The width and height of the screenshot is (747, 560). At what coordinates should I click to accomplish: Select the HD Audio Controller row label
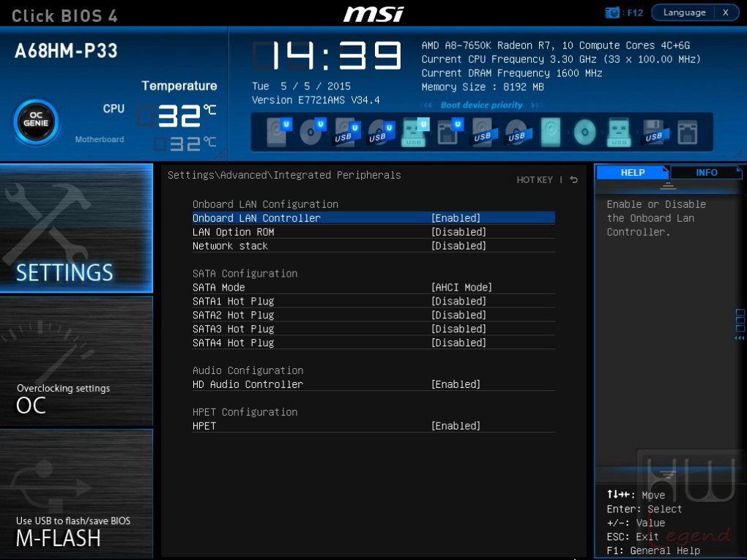(x=248, y=384)
